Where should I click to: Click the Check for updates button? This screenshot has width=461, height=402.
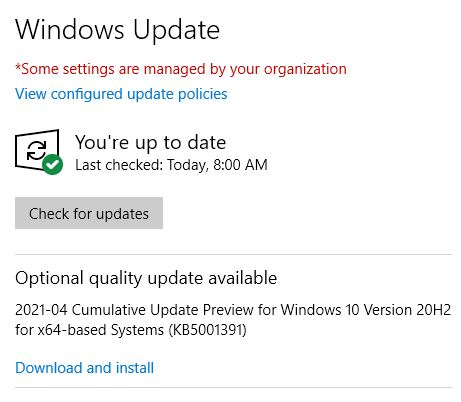[x=89, y=213]
